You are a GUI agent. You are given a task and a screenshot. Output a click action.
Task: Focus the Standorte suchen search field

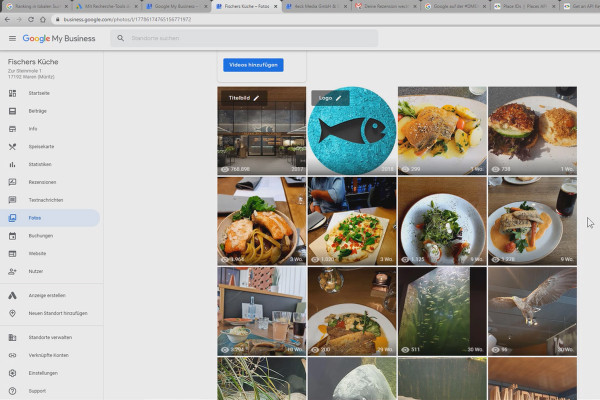(244, 38)
